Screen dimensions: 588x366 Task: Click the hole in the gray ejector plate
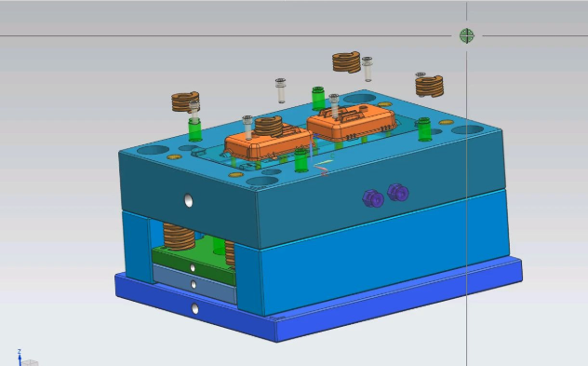[x=194, y=285]
